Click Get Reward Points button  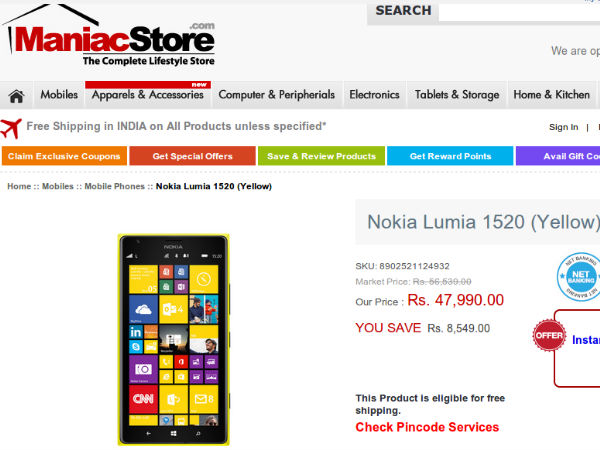[450, 156]
